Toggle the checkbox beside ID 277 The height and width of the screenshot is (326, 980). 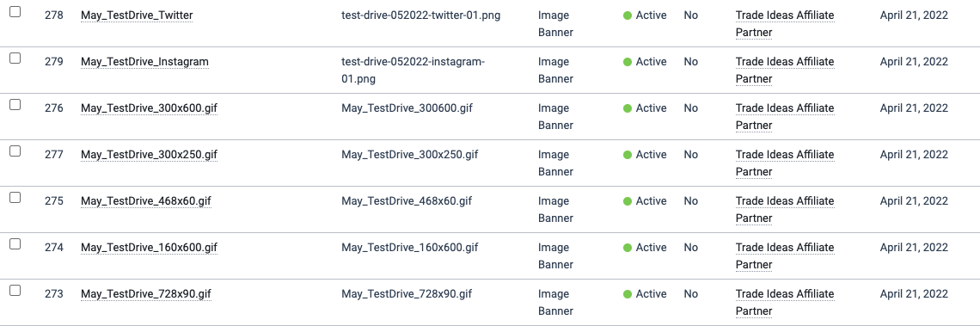(x=15, y=151)
